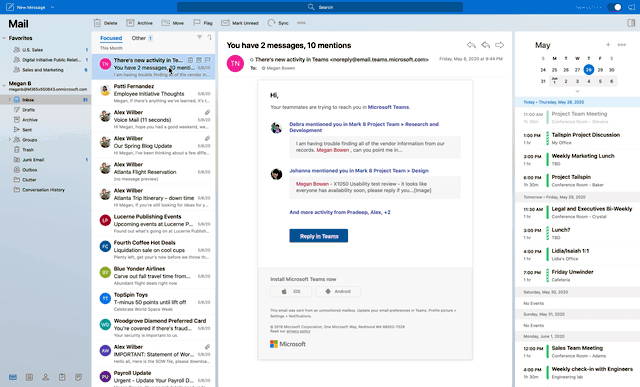Click the top Search field

(x=320, y=7)
